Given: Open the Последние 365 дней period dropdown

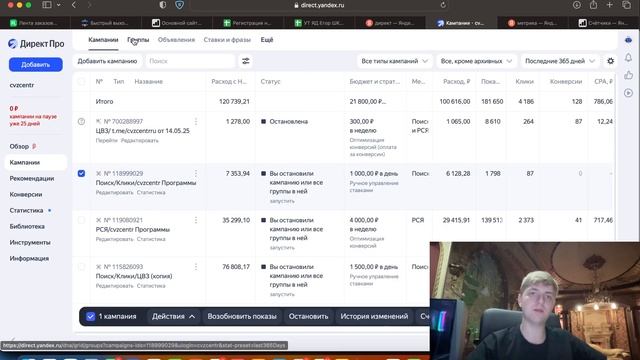Looking at the screenshot, I should click(x=560, y=61).
